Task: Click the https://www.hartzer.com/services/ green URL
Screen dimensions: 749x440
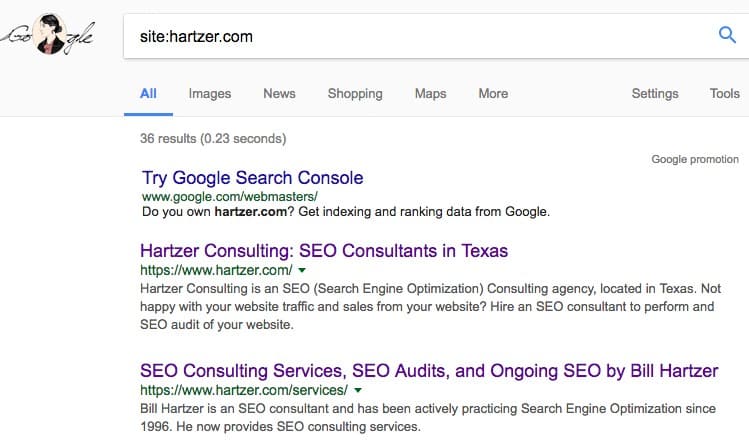Action: [x=244, y=390]
